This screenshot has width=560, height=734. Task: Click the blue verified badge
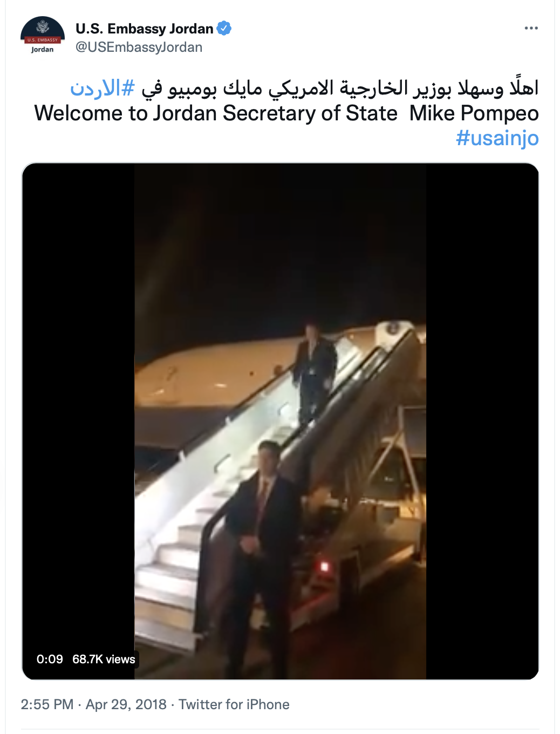(224, 28)
